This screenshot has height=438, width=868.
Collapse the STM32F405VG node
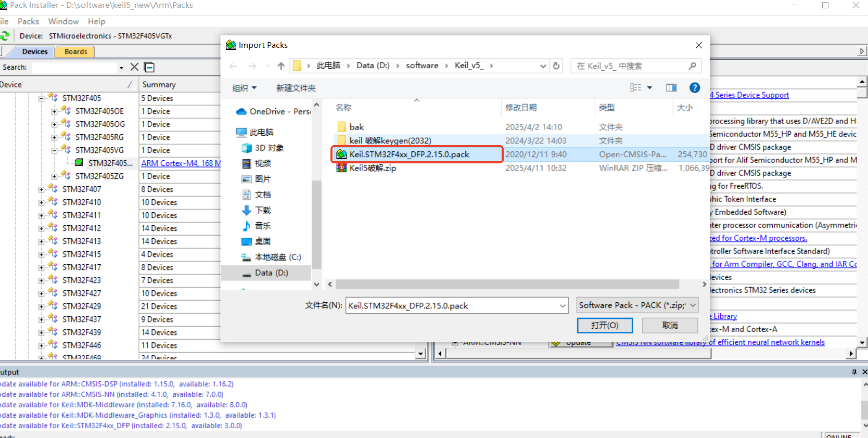tap(55, 150)
